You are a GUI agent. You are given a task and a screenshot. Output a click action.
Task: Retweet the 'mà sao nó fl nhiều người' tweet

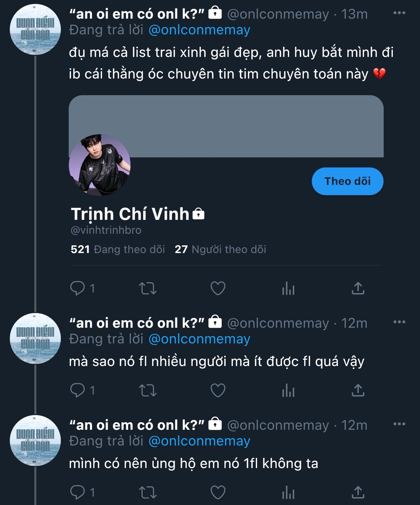[148, 391]
